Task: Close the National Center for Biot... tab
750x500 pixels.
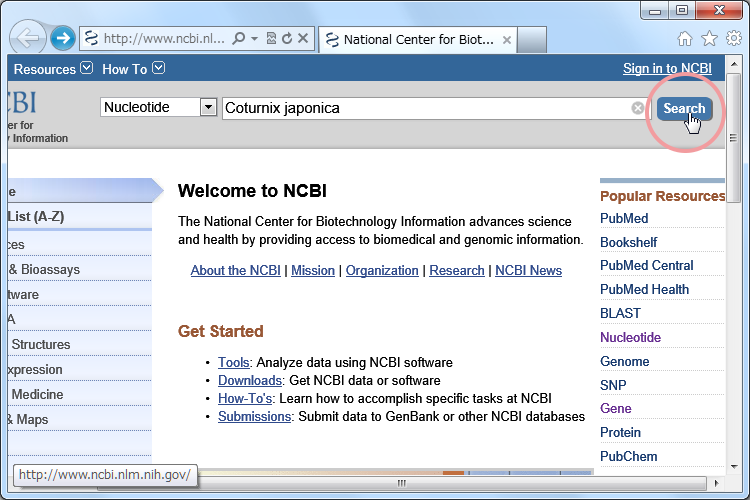Action: pyautogui.click(x=507, y=40)
